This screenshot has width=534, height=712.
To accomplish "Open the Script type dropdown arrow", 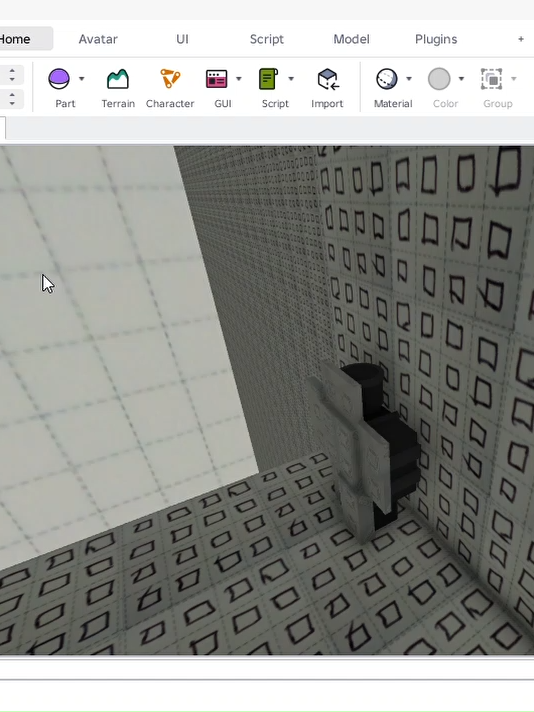I will pyautogui.click(x=291, y=79).
